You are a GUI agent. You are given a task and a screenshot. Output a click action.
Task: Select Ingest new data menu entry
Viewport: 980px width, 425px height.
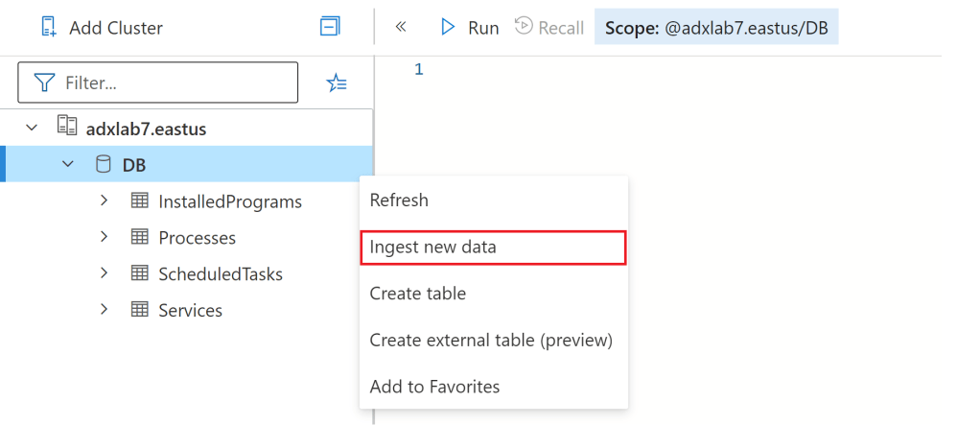click(433, 247)
